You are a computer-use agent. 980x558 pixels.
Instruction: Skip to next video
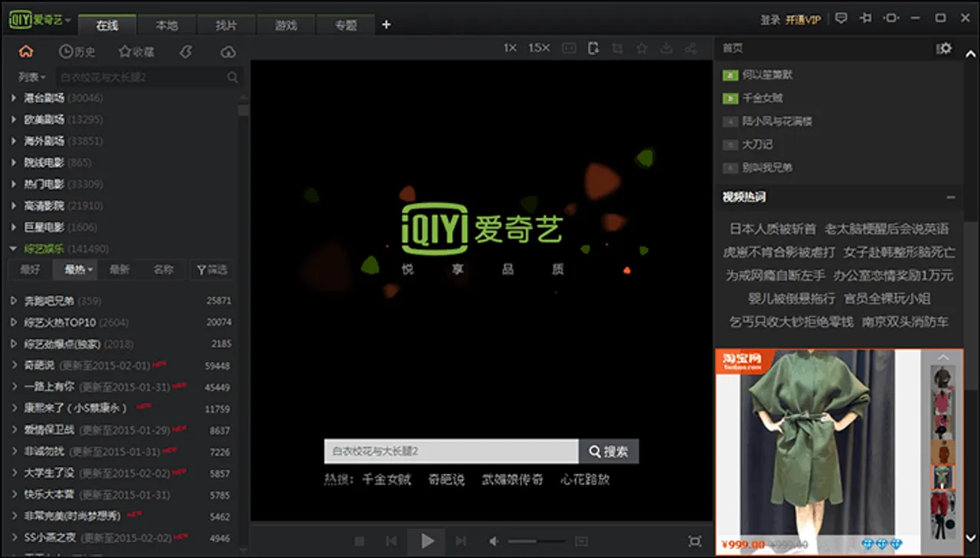point(461,541)
